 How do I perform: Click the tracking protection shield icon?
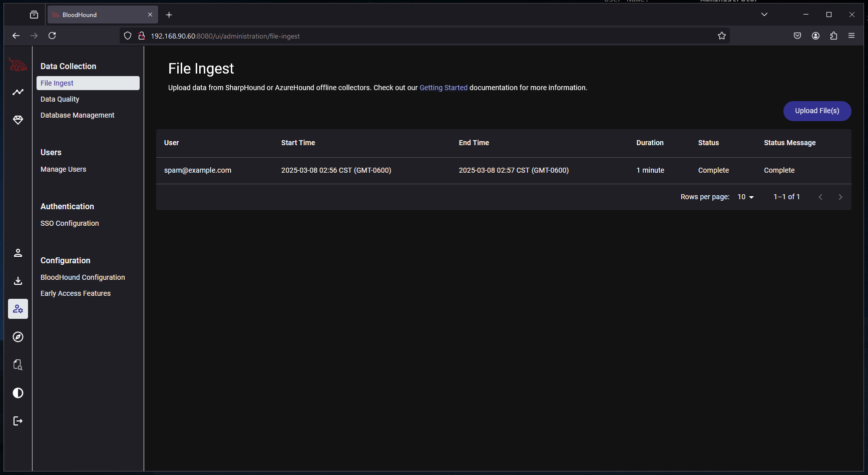[128, 36]
